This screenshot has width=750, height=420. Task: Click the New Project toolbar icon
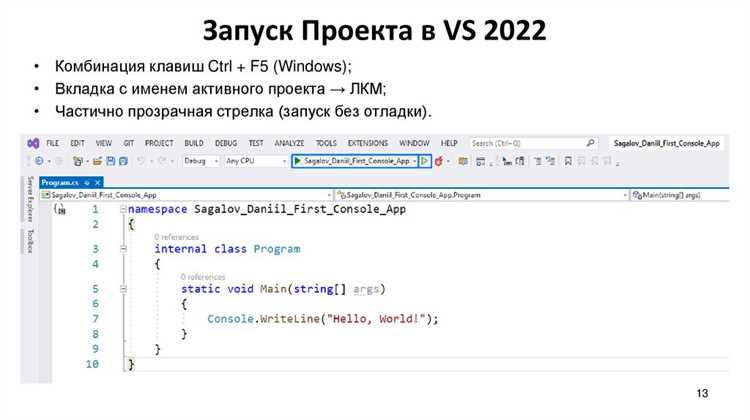tap(77, 162)
